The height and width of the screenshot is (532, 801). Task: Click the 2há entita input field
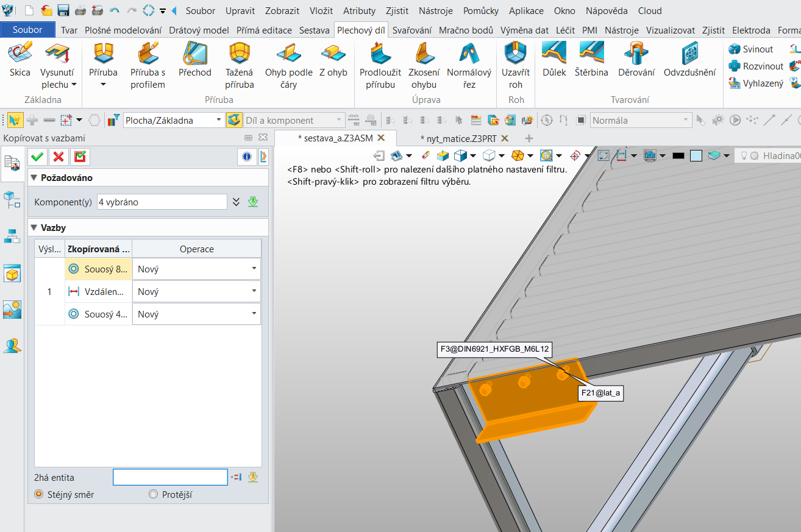tap(170, 477)
